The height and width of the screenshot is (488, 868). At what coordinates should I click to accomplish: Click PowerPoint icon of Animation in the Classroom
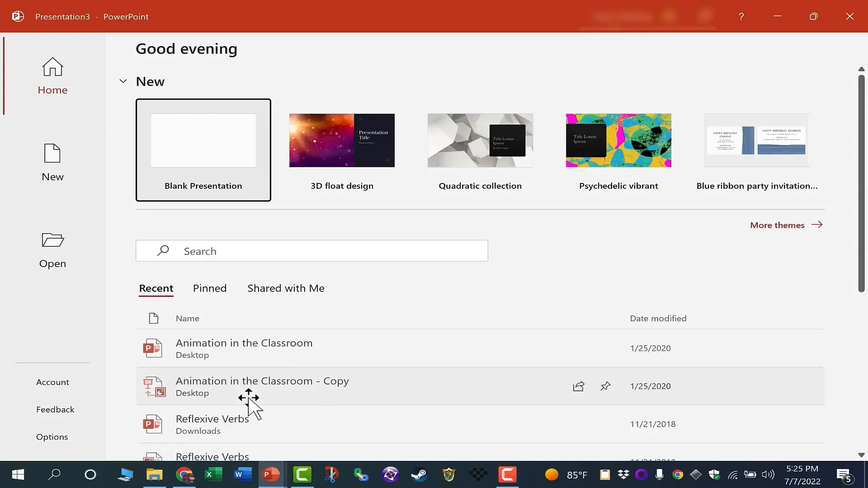tap(152, 348)
